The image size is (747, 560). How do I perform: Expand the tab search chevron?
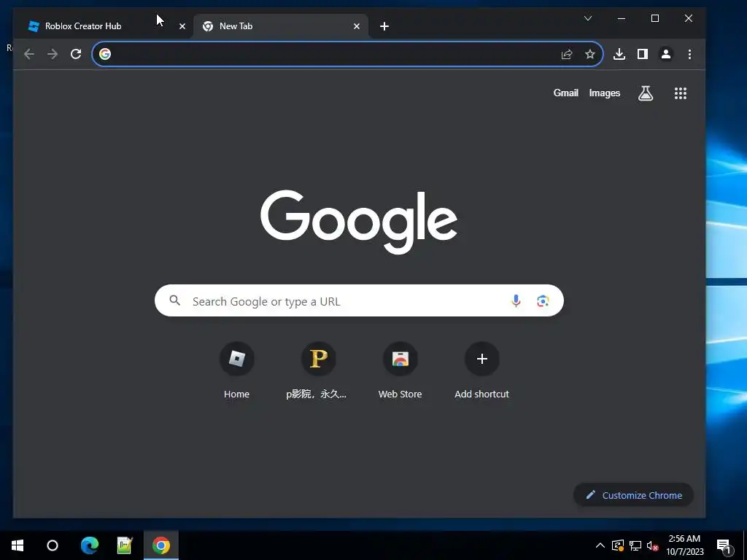click(x=588, y=18)
